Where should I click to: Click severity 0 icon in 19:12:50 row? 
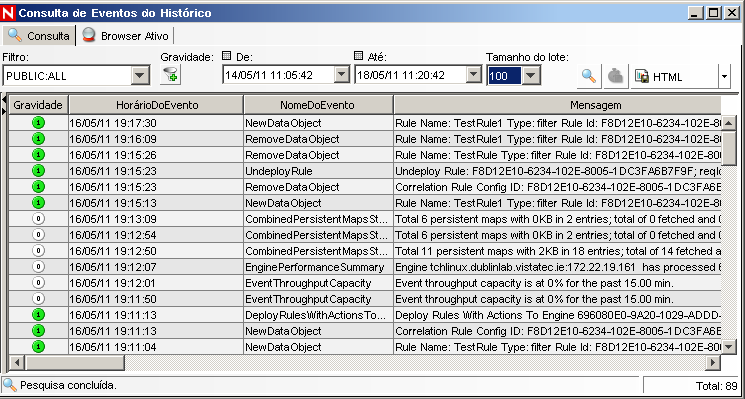(x=38, y=251)
